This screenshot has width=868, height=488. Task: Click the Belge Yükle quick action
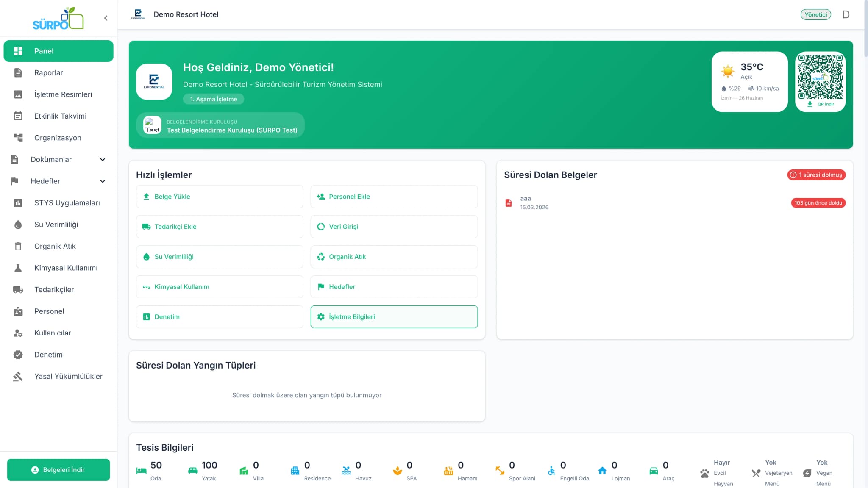tap(220, 197)
